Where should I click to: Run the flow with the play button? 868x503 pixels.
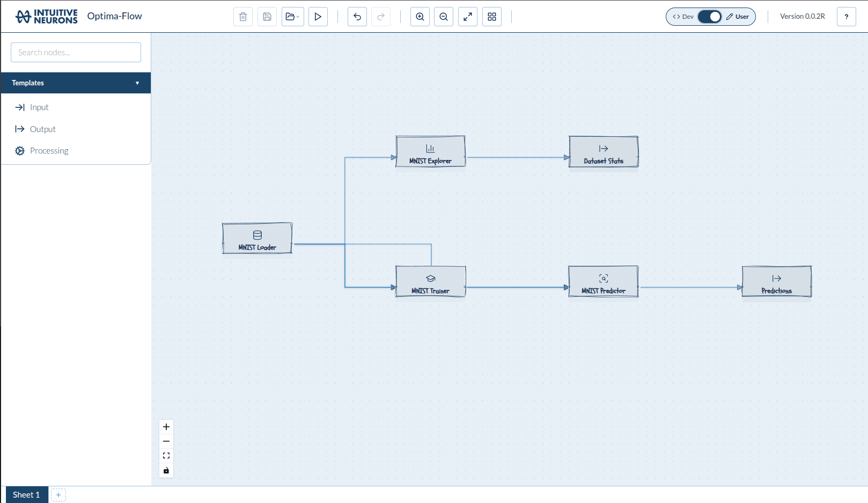[318, 17]
